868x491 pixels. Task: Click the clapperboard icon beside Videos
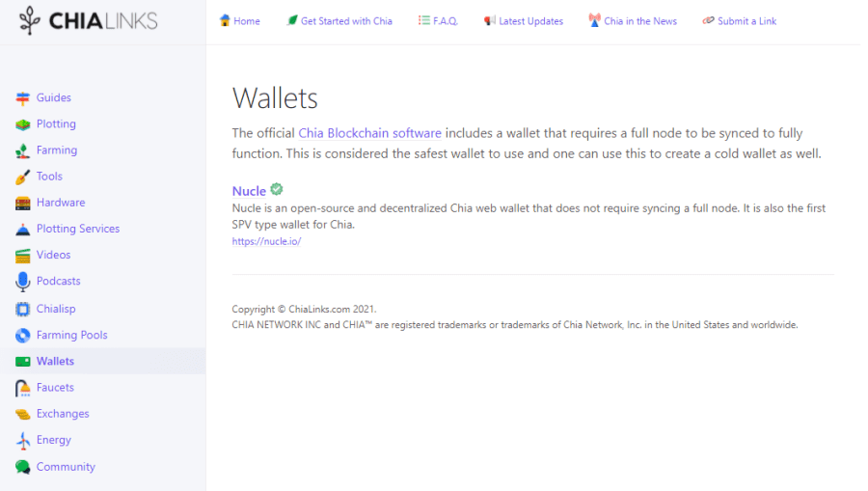click(x=23, y=256)
